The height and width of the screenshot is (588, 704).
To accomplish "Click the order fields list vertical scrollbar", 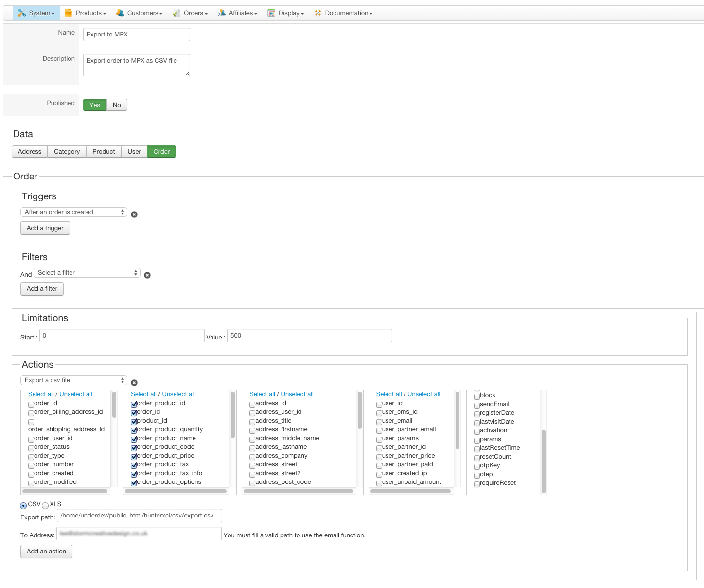I will [x=114, y=405].
